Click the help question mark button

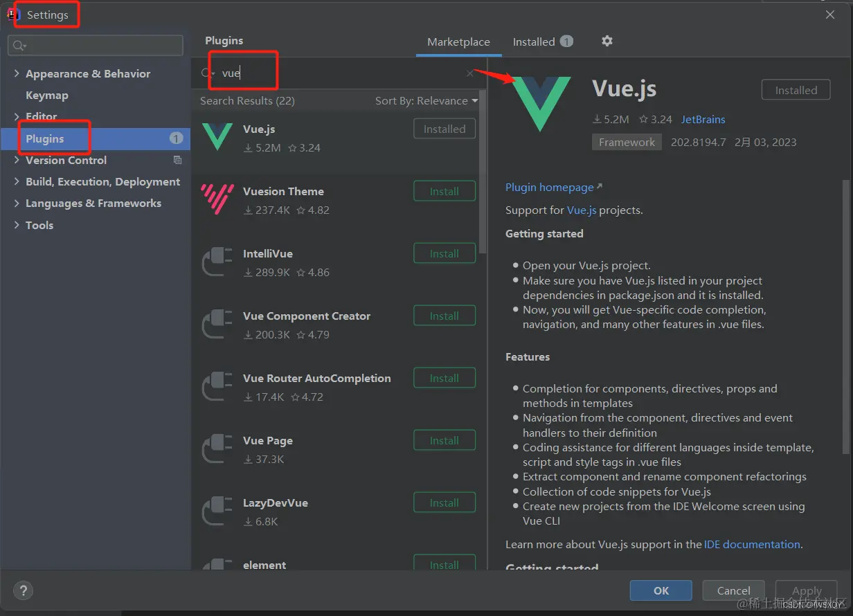(x=23, y=590)
